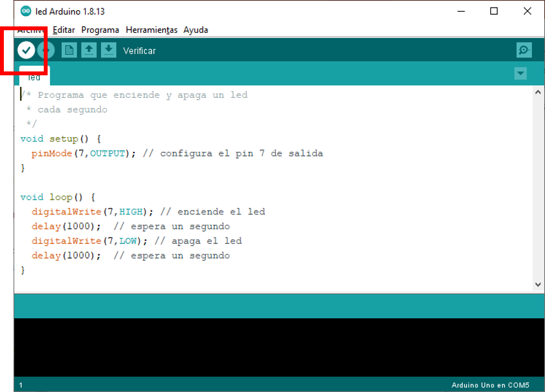The image size is (545, 392).
Task: Open the Programa menu
Action: point(100,30)
